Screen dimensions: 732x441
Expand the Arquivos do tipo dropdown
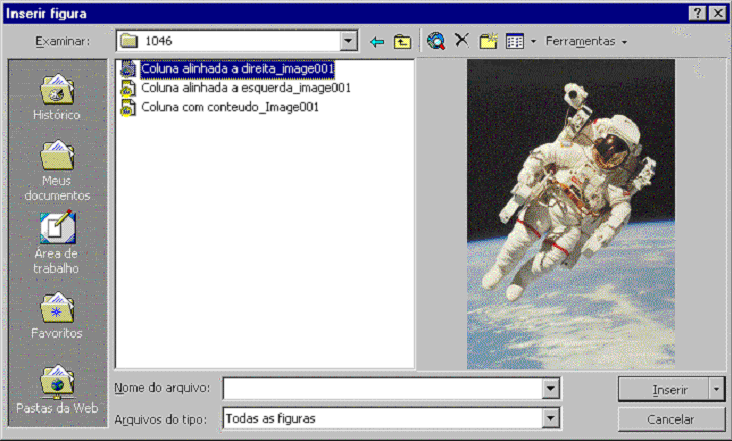[551, 418]
